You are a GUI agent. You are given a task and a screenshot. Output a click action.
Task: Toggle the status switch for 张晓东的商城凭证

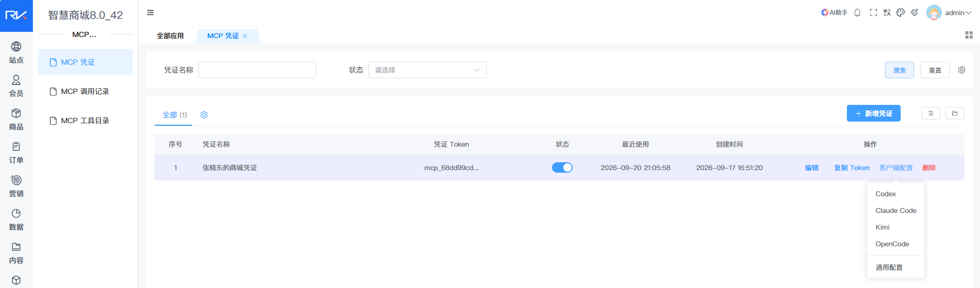point(562,167)
